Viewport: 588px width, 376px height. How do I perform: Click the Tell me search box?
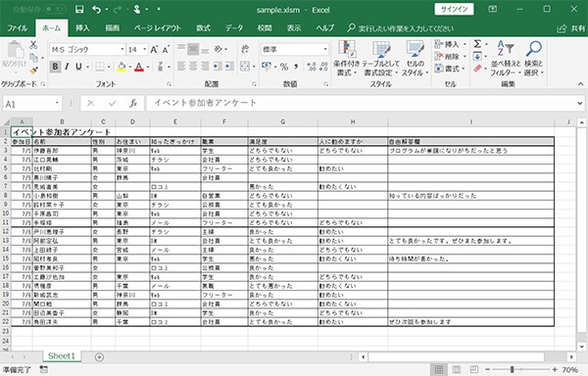click(401, 28)
